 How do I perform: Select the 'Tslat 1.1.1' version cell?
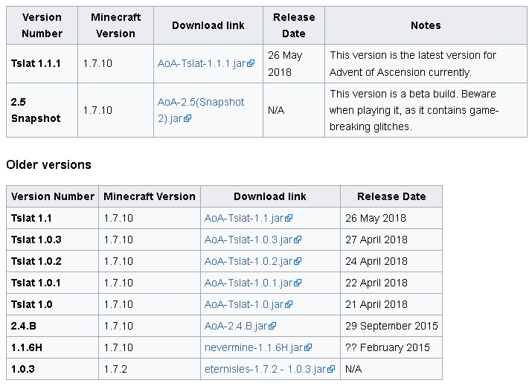42,63
